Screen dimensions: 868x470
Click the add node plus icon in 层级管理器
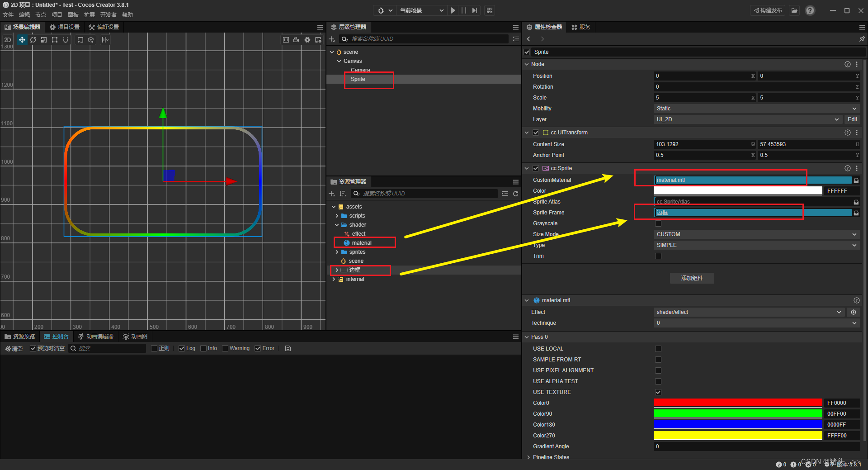click(331, 39)
